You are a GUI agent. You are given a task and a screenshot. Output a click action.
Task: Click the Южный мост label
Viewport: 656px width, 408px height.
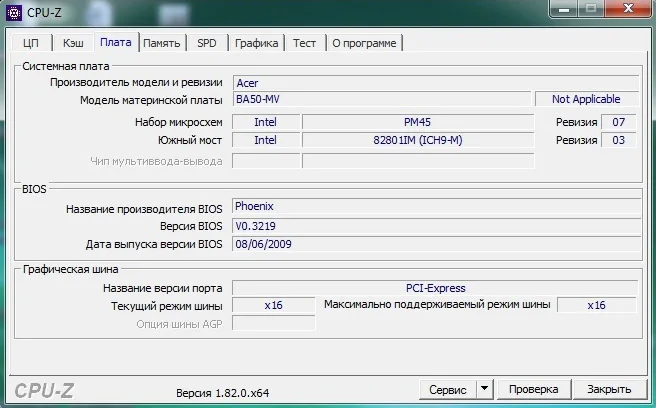(x=190, y=140)
